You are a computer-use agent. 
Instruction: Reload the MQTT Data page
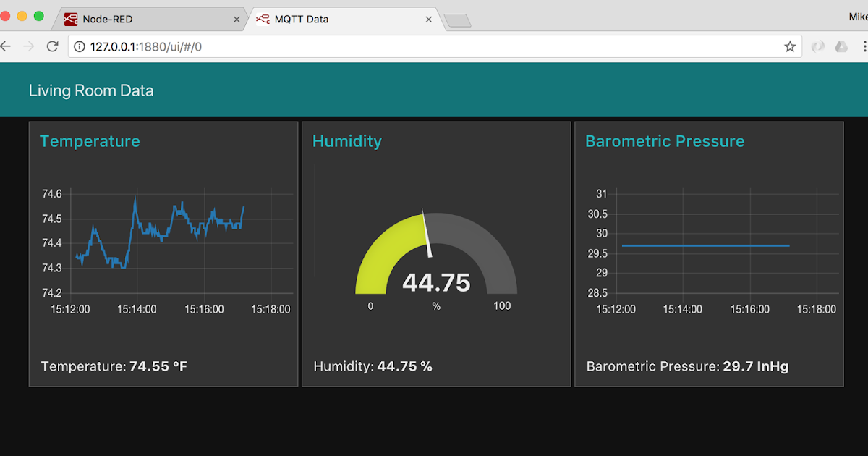51,46
